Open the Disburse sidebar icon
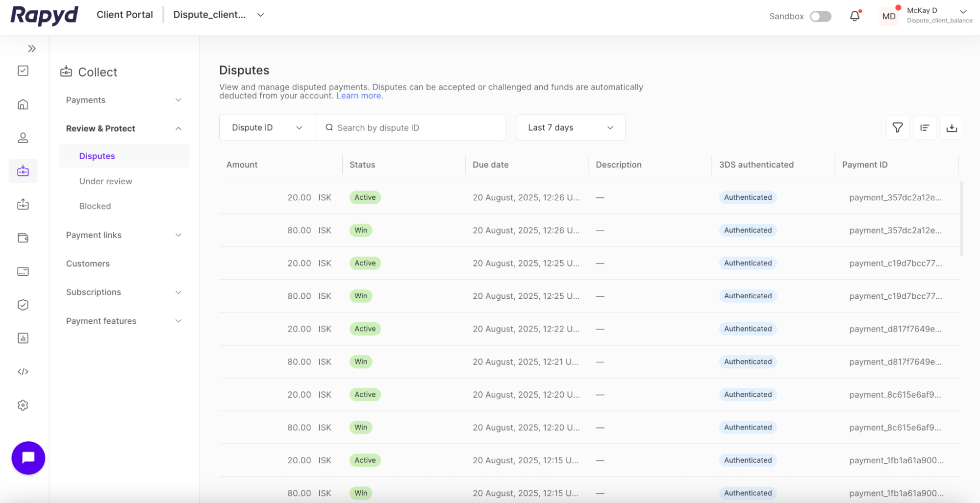 [23, 204]
